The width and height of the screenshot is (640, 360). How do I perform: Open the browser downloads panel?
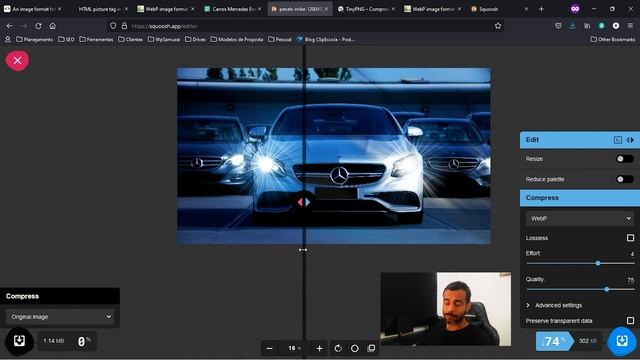point(572,26)
